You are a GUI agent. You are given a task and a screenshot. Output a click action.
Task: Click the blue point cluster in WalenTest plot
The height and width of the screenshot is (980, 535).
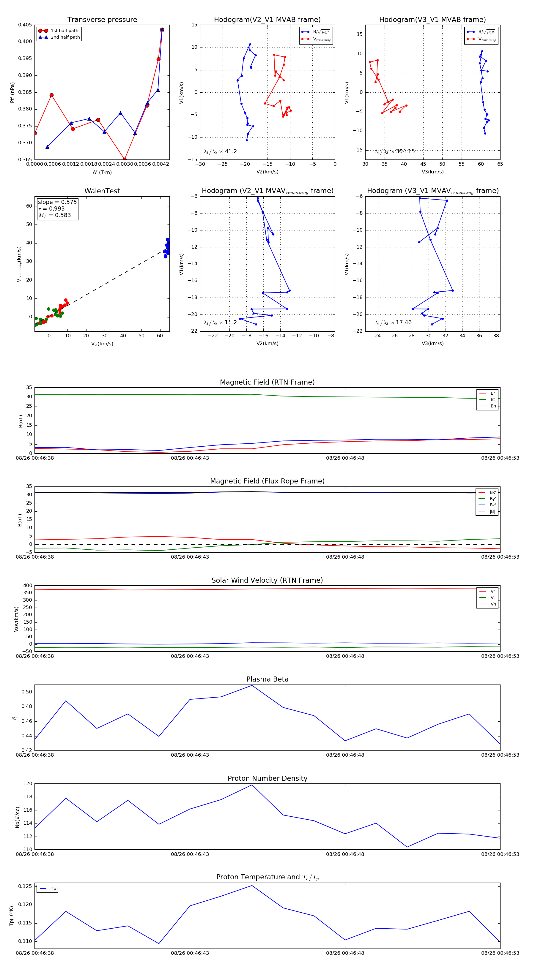pyautogui.click(x=167, y=248)
